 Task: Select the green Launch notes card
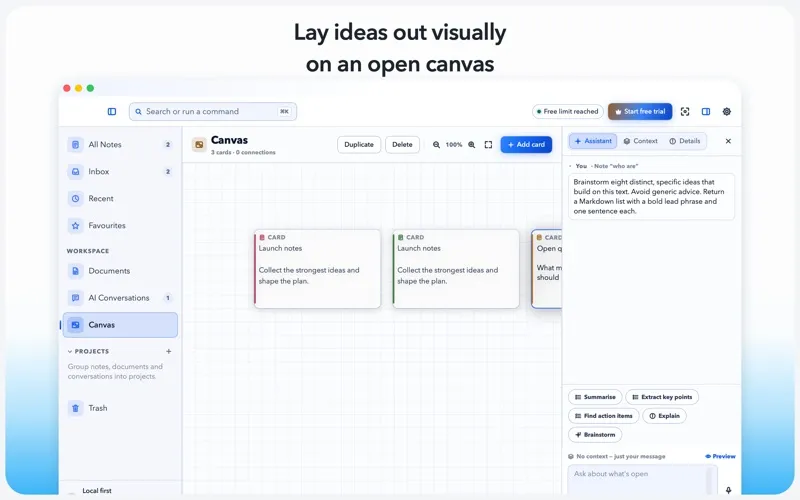pyautogui.click(x=456, y=269)
